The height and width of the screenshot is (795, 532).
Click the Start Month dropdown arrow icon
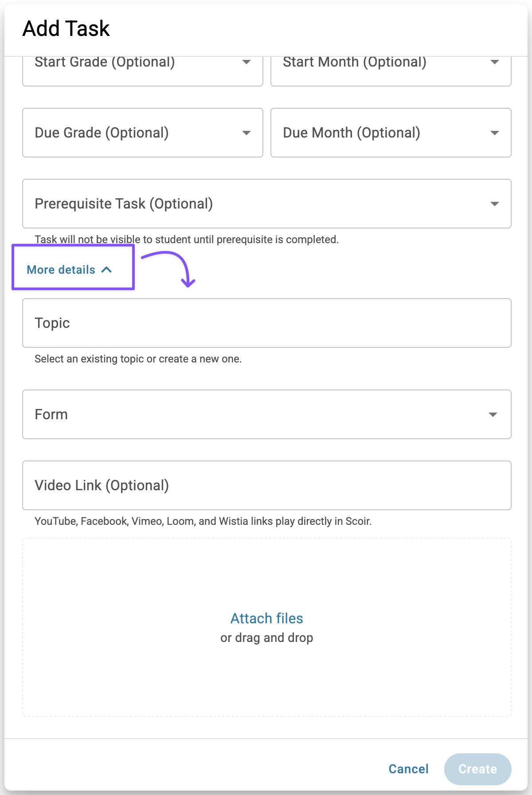(495, 63)
